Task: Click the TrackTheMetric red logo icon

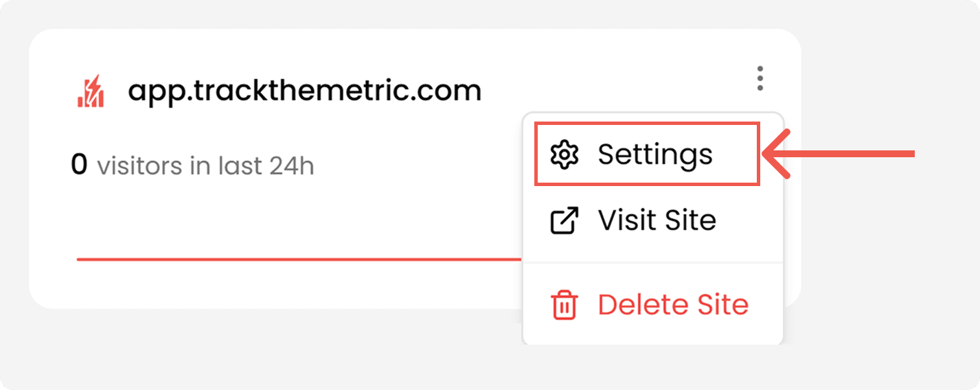Action: coord(91,91)
